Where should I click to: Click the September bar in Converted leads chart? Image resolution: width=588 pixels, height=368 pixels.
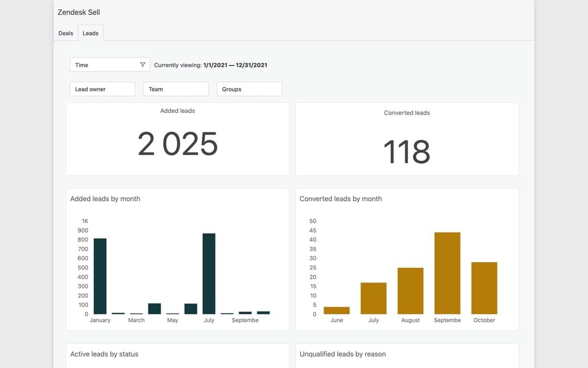447,273
